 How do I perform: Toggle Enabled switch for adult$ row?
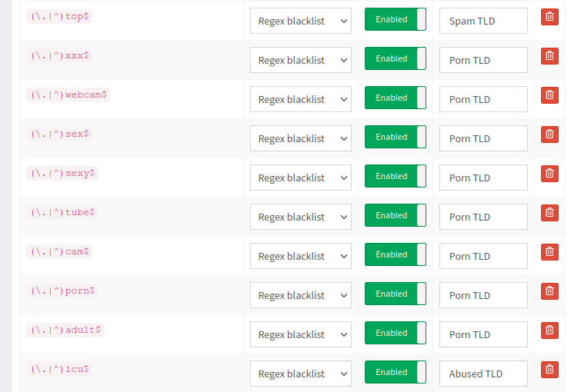click(396, 333)
